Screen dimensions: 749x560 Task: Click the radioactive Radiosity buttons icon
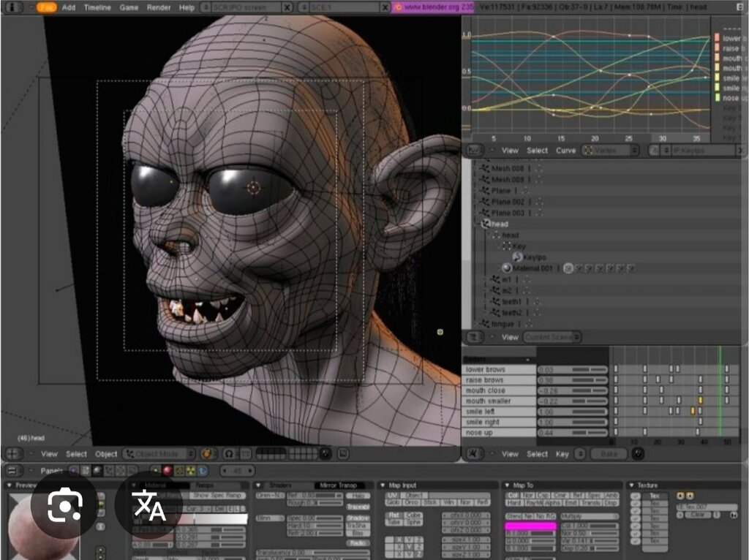click(191, 471)
